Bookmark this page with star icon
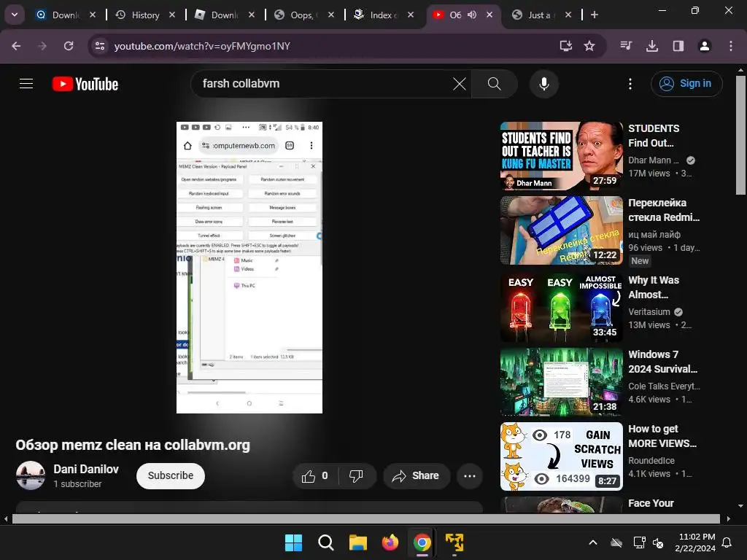This screenshot has width=747, height=560. [589, 46]
